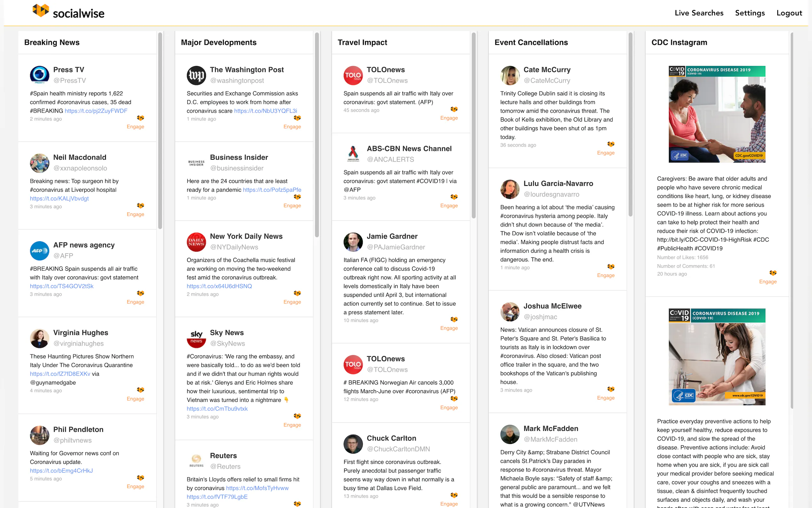Image resolution: width=812 pixels, height=508 pixels.
Task: Open link t.co/bEmg4CrHkJ
Action: 61,471
